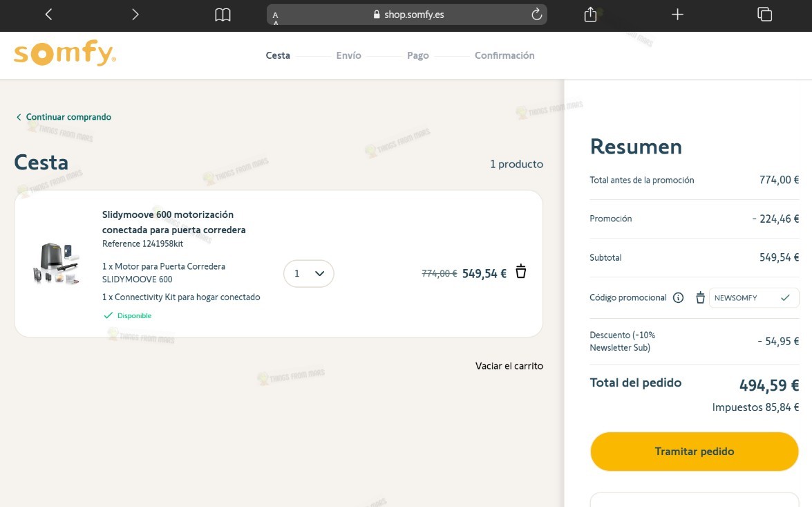Click the Impuestos 85,84 € text
The height and width of the screenshot is (507, 812).
(755, 407)
